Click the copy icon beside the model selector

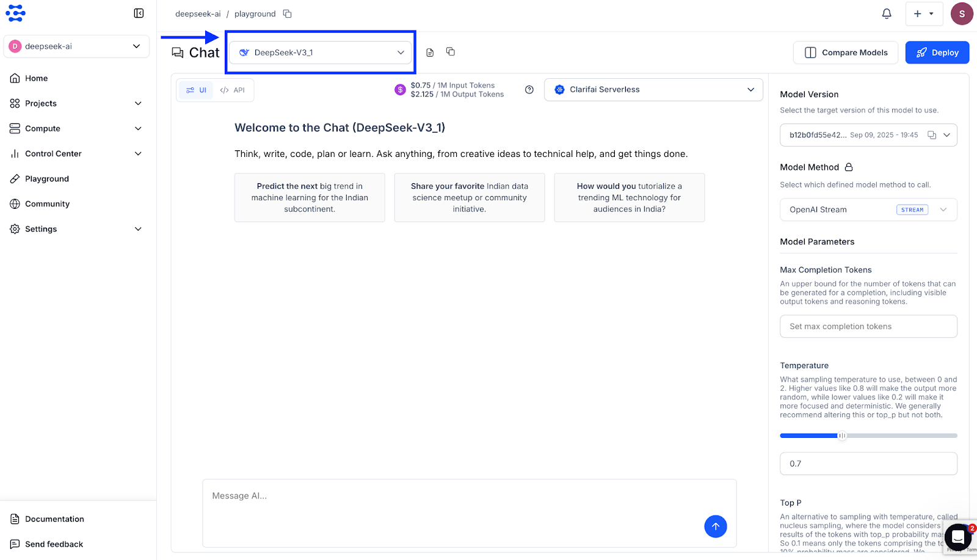tap(451, 52)
